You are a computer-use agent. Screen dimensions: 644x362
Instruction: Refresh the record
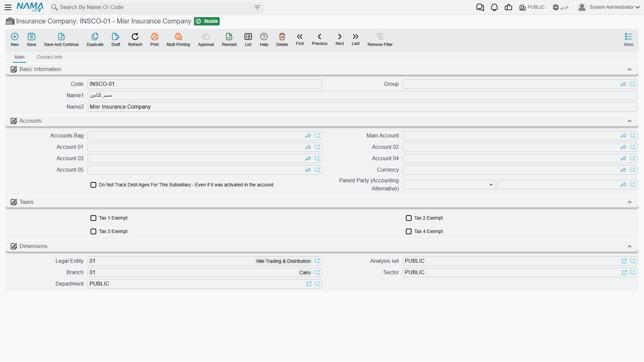(x=135, y=40)
